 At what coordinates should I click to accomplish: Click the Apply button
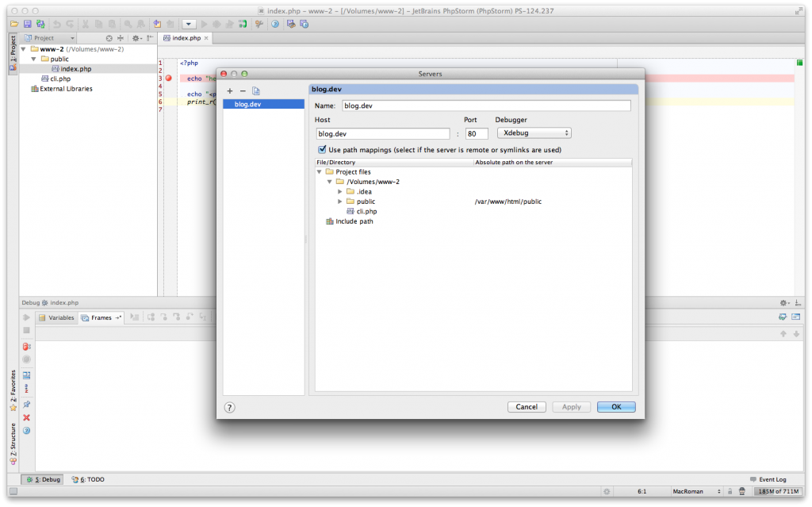coord(572,407)
